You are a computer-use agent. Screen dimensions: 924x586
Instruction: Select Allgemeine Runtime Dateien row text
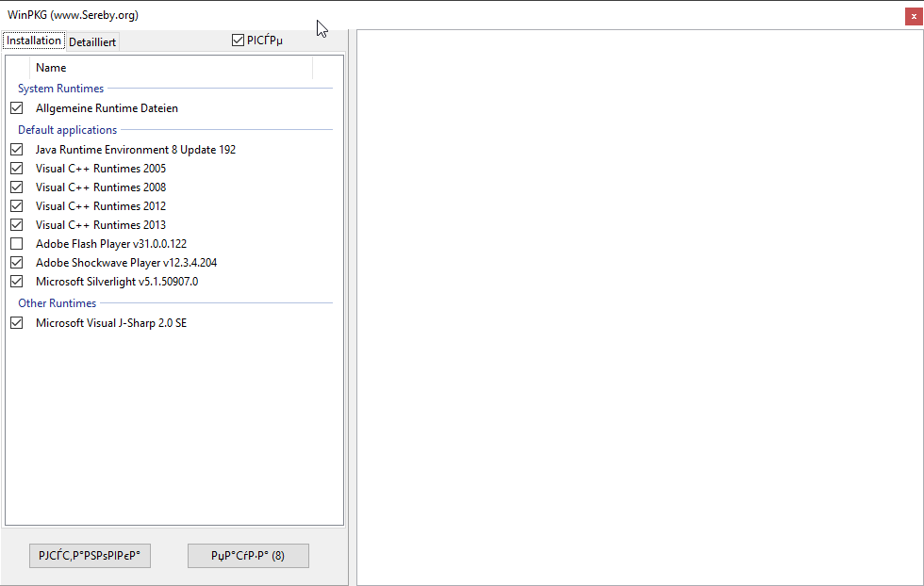(107, 108)
